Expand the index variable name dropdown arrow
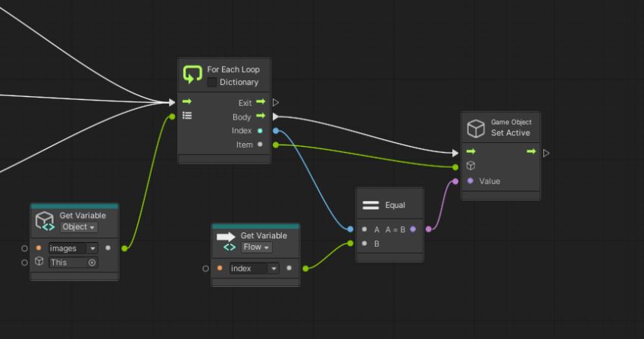 274,269
